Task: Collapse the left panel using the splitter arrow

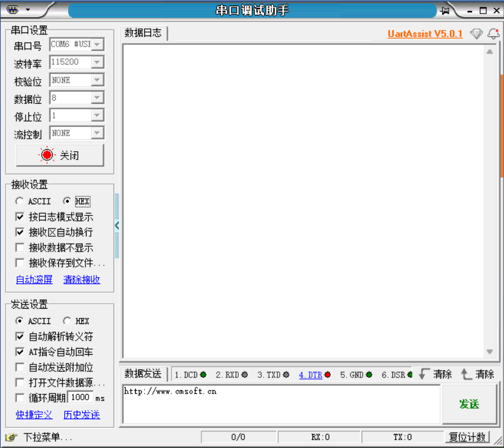Action: pyautogui.click(x=117, y=226)
